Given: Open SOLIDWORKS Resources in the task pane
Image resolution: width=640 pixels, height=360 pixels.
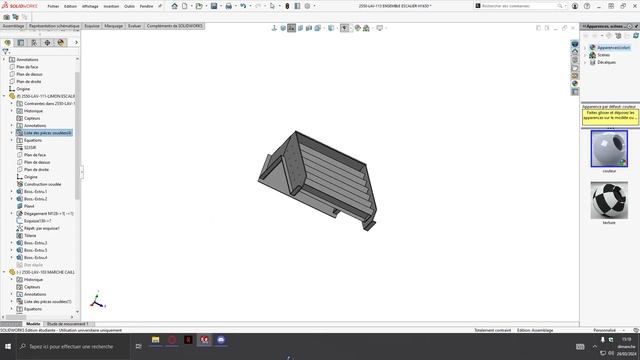Looking at the screenshot, I should [575, 51].
